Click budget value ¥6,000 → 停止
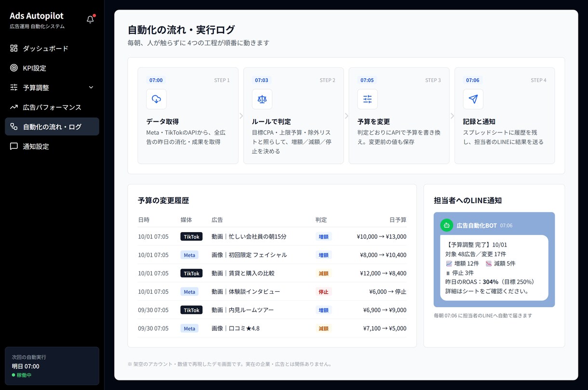 388,292
